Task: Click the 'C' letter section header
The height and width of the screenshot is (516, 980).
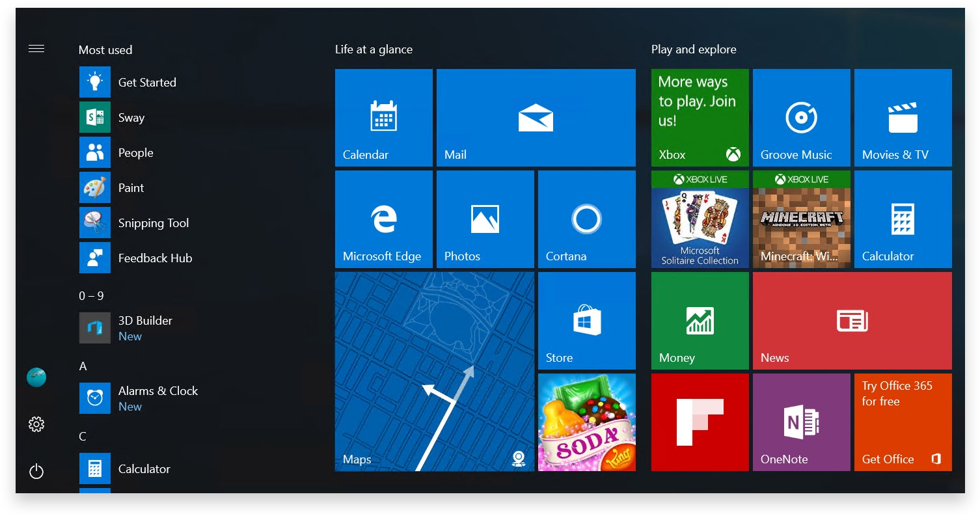Action: pyautogui.click(x=83, y=437)
